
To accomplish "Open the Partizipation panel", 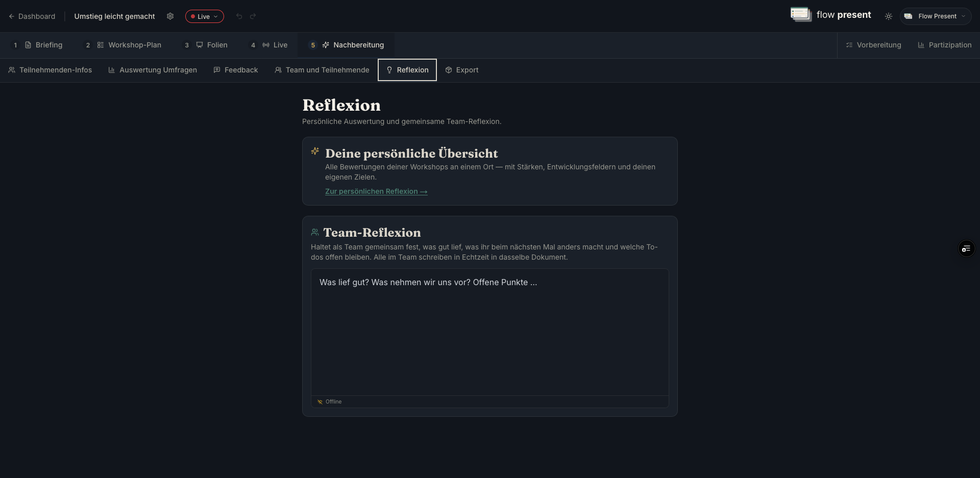I will pos(944,45).
